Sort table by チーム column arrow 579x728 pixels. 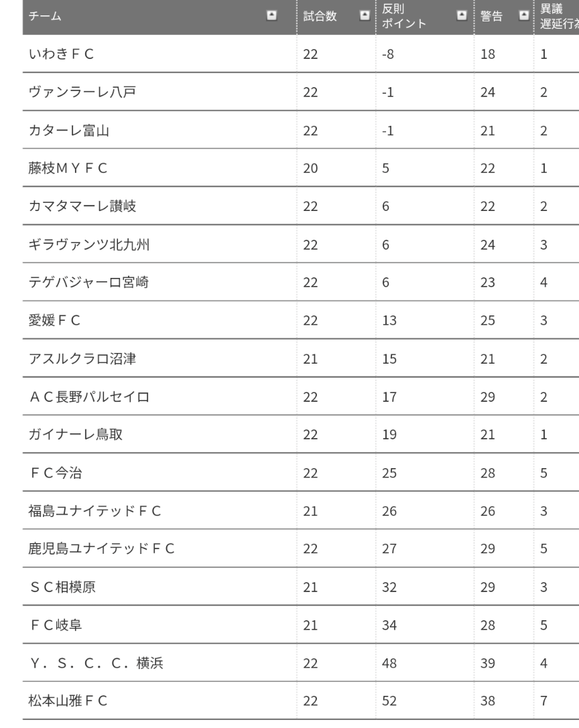tap(271, 16)
